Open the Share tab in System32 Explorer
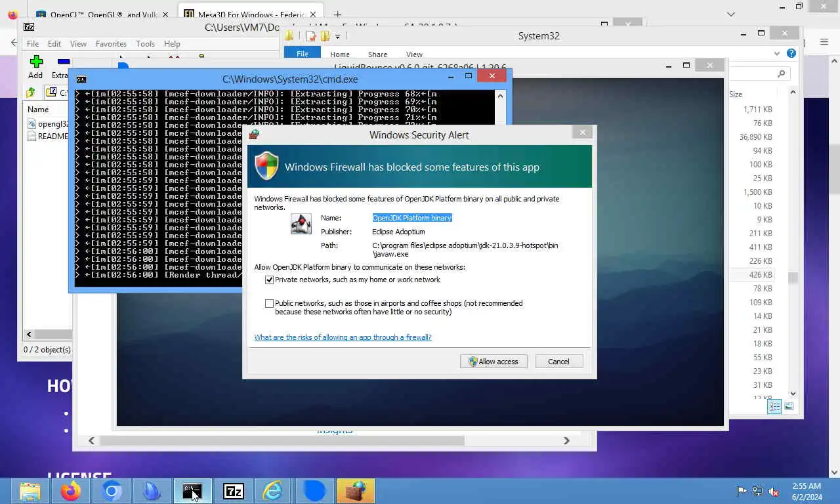This screenshot has width=840, height=504. click(x=377, y=54)
